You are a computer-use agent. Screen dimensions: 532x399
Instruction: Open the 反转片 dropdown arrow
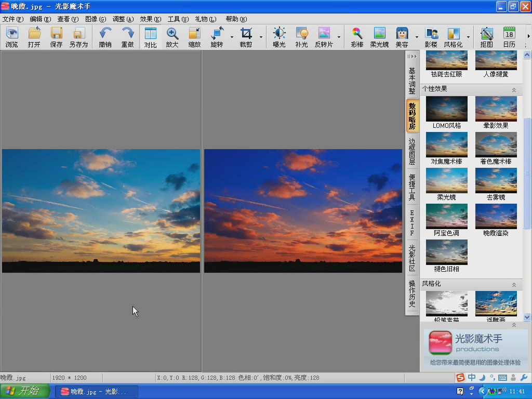click(x=339, y=37)
